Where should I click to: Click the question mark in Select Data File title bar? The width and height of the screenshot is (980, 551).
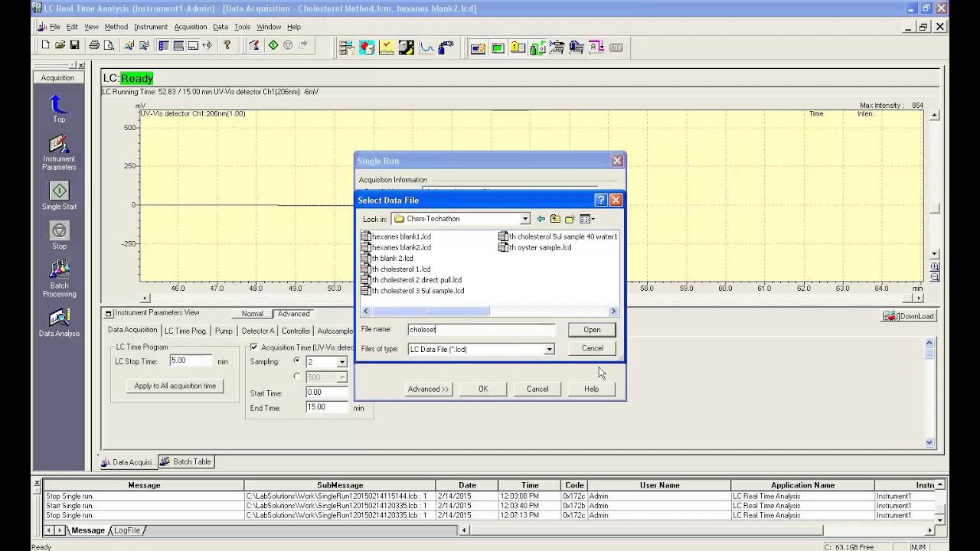[601, 200]
